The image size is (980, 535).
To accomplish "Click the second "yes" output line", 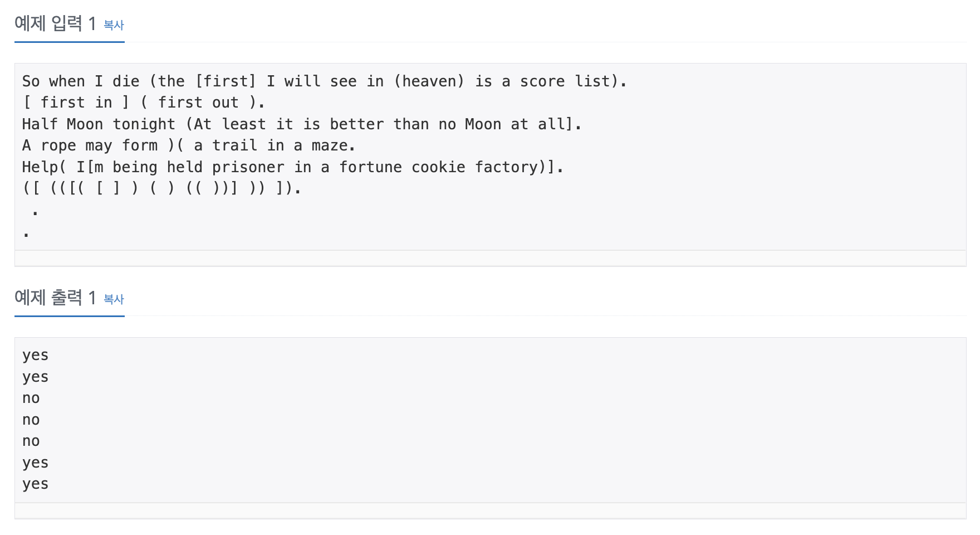I will coord(36,377).
